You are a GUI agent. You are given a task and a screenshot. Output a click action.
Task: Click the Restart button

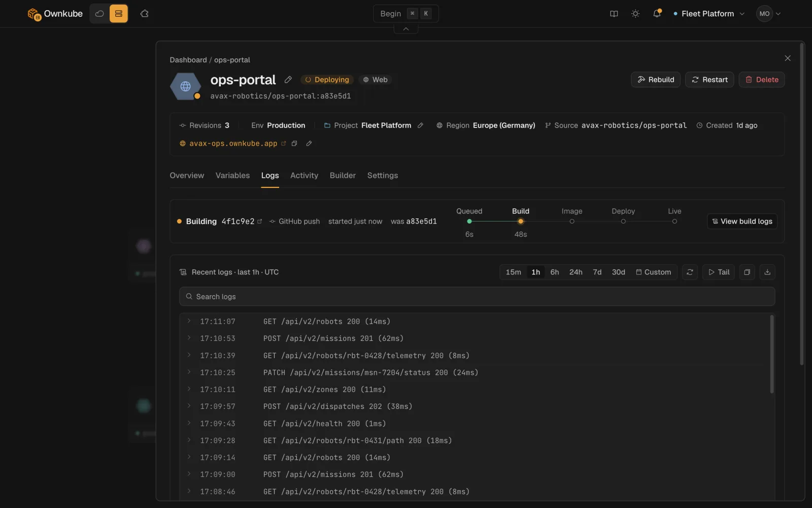pyautogui.click(x=709, y=80)
